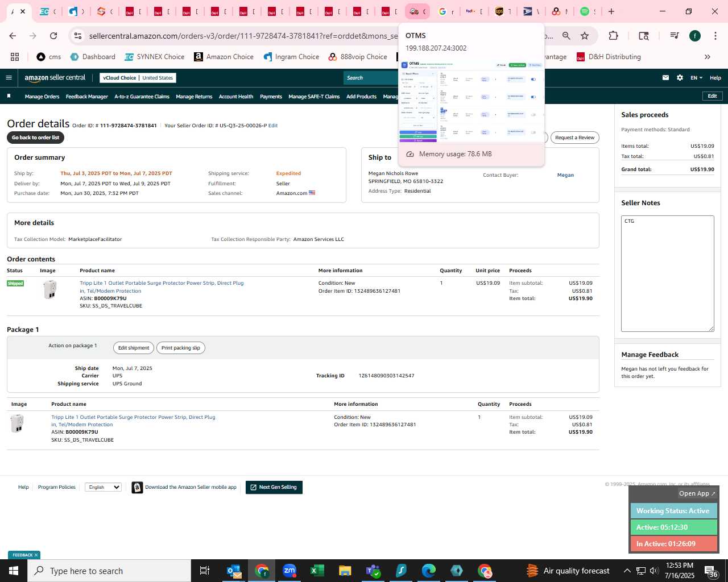
Task: Open the Chrome media control icon
Action: 675,36
